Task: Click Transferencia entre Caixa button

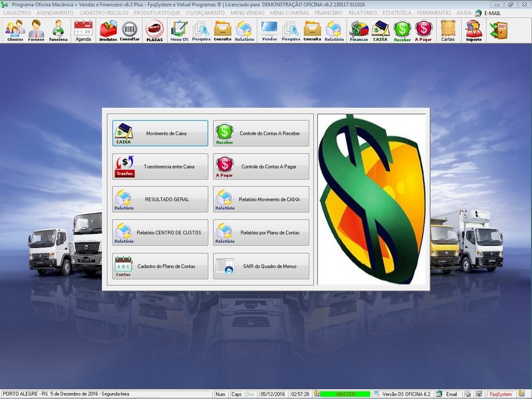Action: click(x=160, y=166)
